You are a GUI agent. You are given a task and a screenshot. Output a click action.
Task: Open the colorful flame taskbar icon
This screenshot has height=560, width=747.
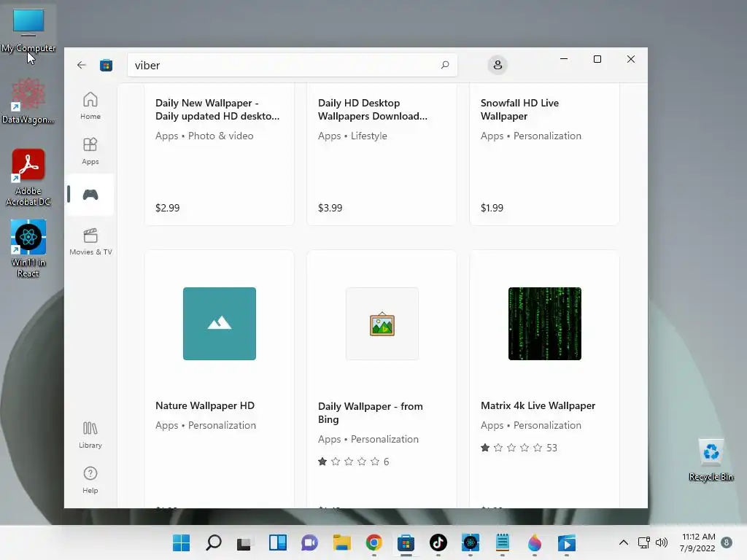[535, 542]
